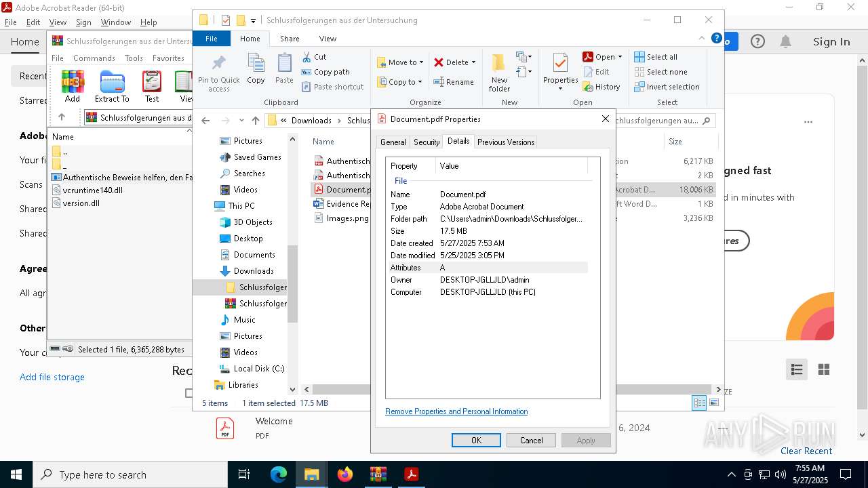This screenshot has width=868, height=488.
Task: Click the Explorer help question icon
Action: (x=716, y=39)
